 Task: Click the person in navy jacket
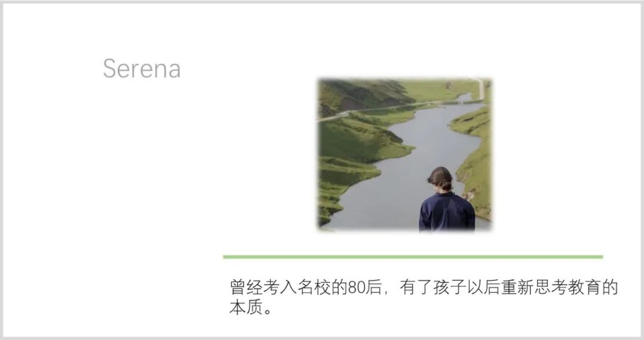(x=447, y=200)
